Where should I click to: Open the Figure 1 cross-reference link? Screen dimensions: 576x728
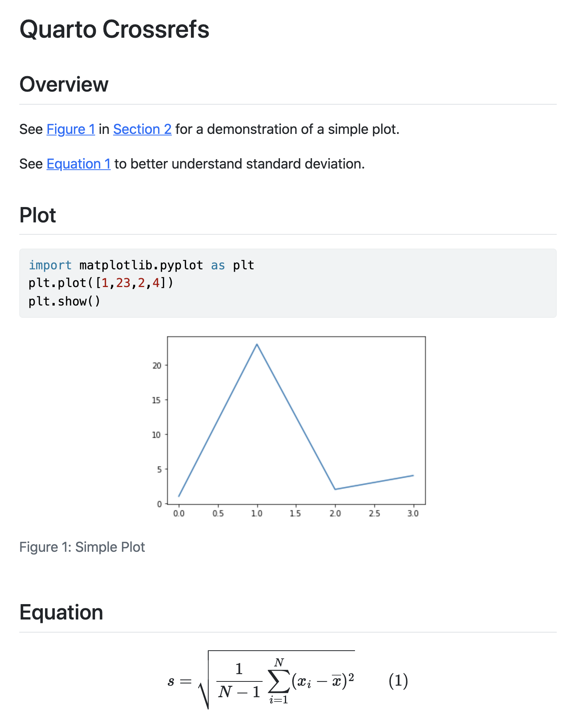(x=70, y=129)
